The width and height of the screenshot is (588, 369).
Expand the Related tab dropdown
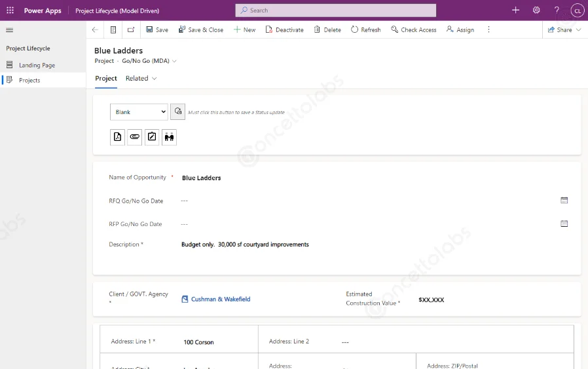click(141, 79)
